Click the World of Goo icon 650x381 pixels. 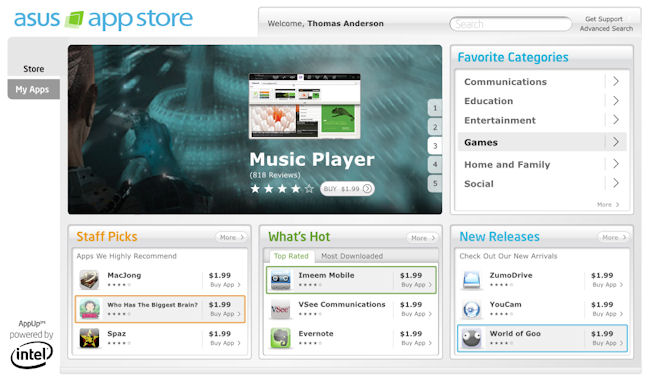472,338
